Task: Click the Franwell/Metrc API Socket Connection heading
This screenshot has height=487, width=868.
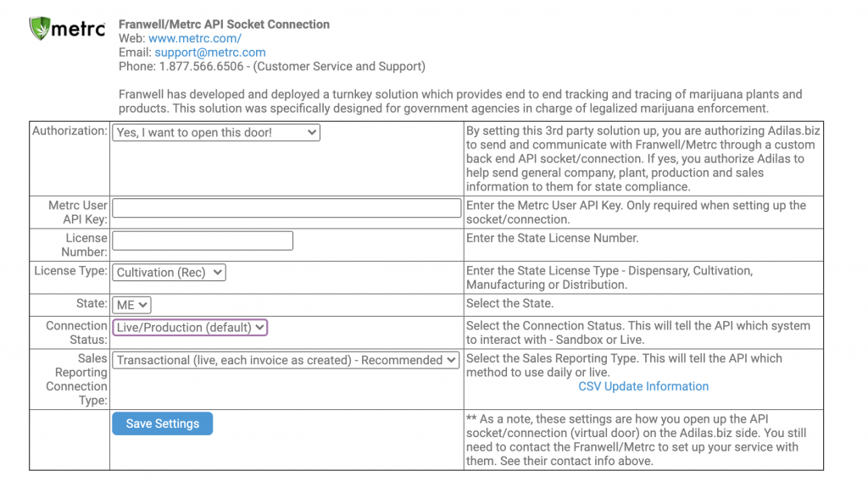Action: (x=224, y=25)
